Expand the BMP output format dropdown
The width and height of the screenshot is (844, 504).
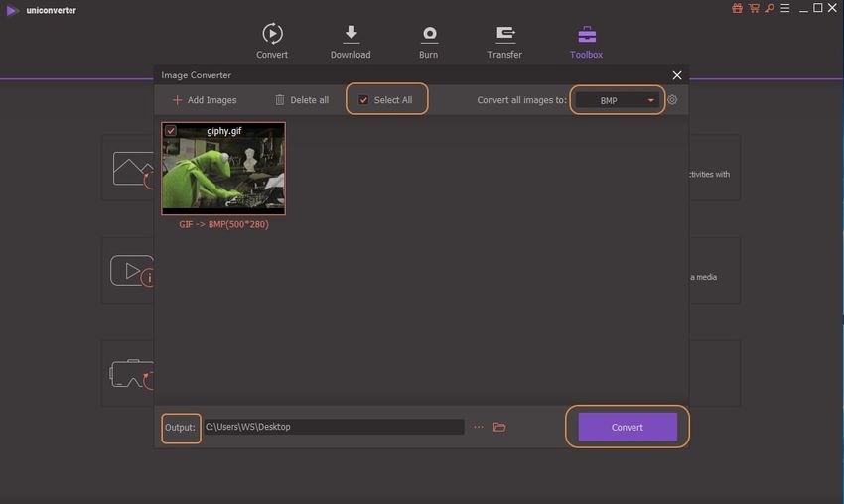(618, 100)
